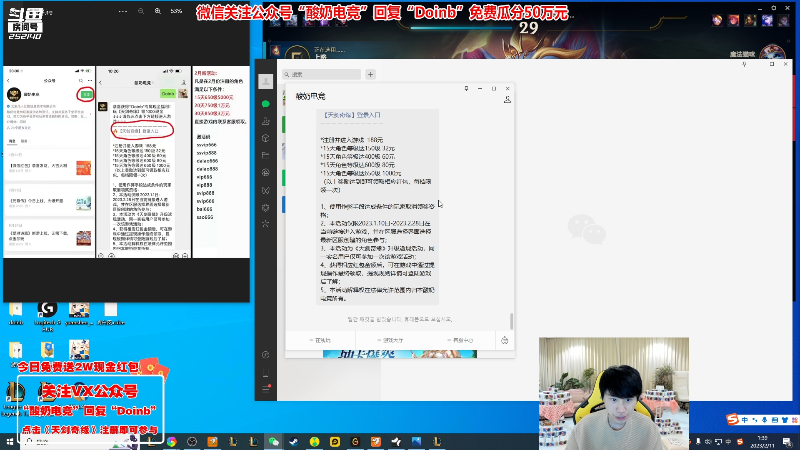The image size is (800, 450).
Task: Click the Photos icon in the taskbar
Action: 416,442
